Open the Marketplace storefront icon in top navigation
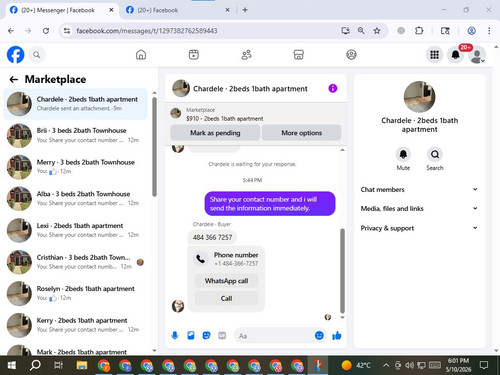 [x=299, y=55]
